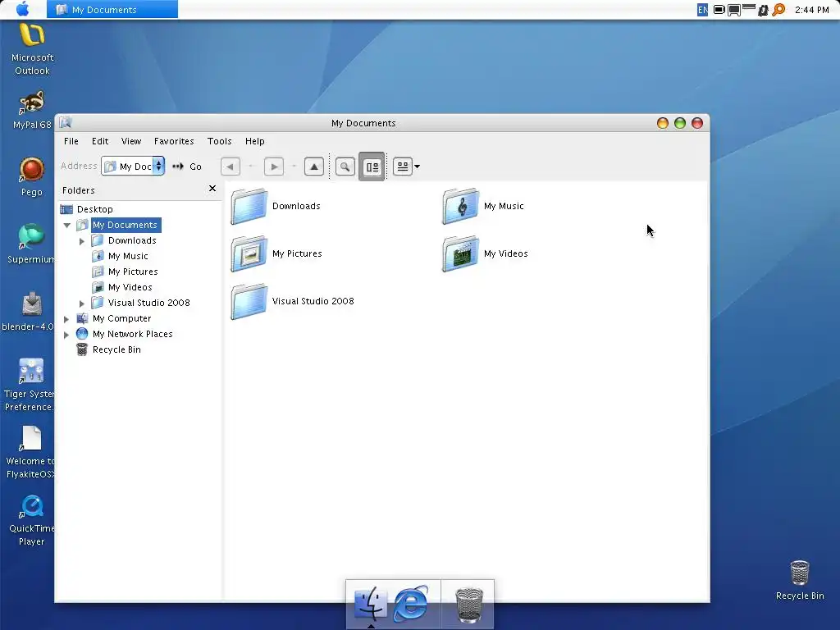The width and height of the screenshot is (840, 630).
Task: Expand the Visual Studio 2008 tree node
Action: coord(82,304)
